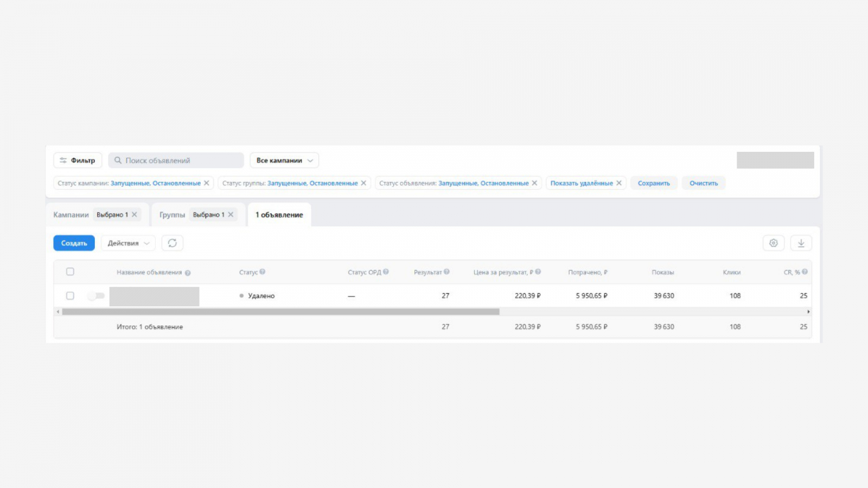868x488 pixels.
Task: Edit the Статус группы filter values
Action: (312, 183)
